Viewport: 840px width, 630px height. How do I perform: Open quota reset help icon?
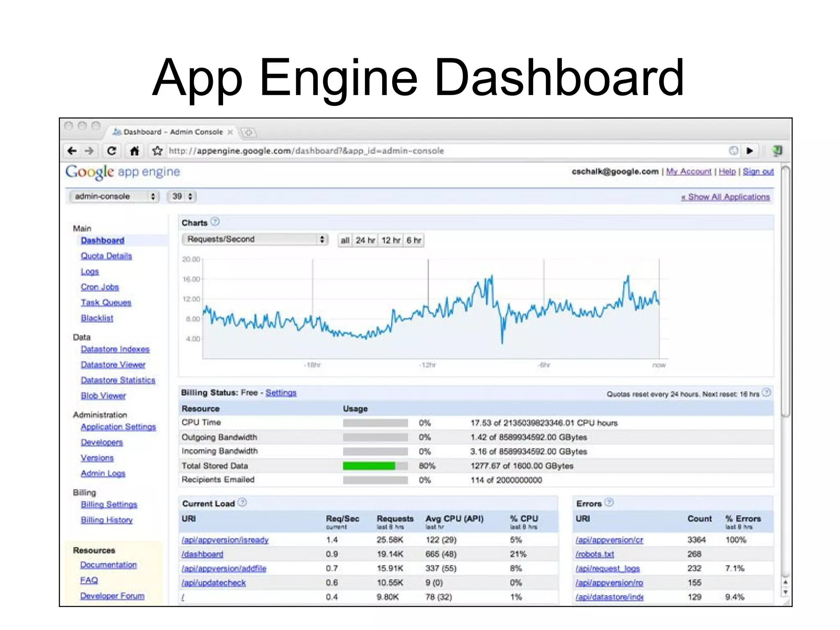tap(766, 393)
